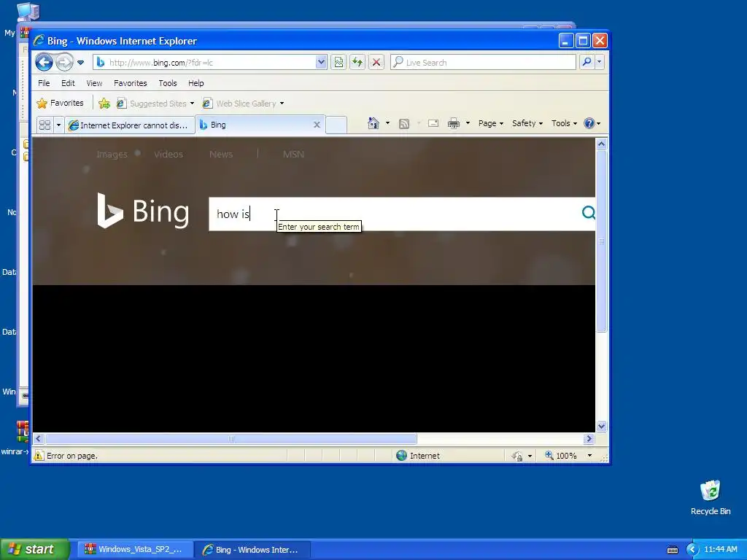Viewport: 747px width, 560px height.
Task: Expand the tab list dropdown arrow
Action: click(58, 125)
